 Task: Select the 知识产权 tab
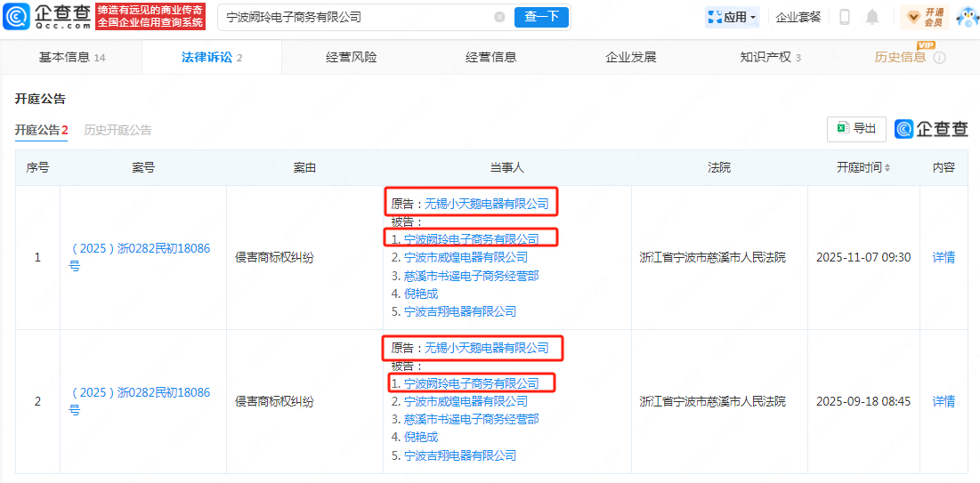(770, 58)
